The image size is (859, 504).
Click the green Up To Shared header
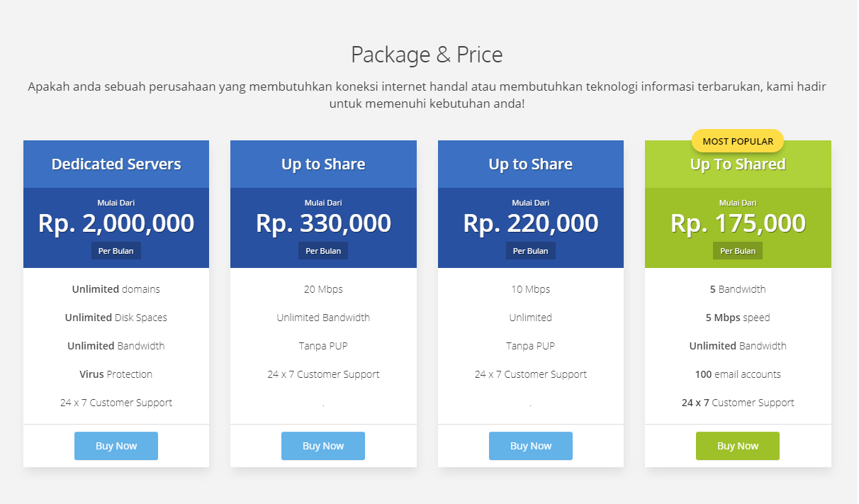pos(738,165)
